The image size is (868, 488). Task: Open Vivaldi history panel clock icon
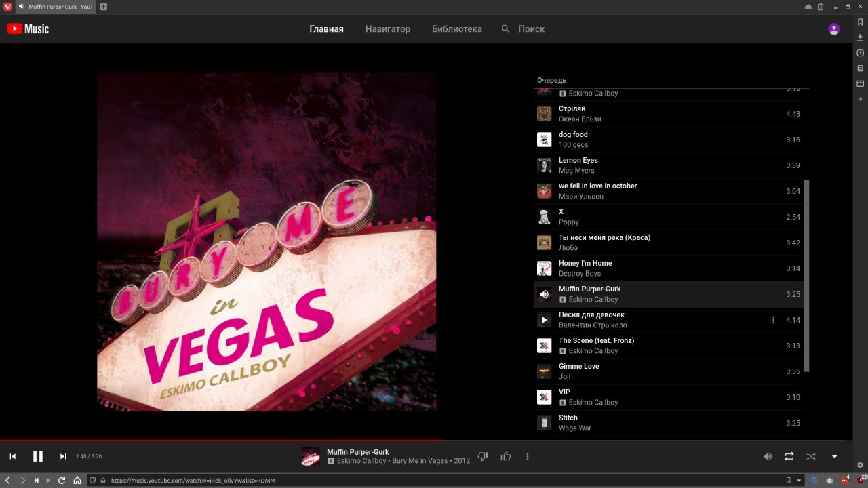tap(861, 53)
